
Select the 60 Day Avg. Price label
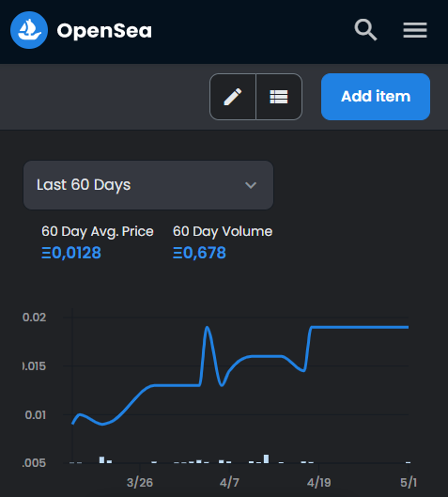98,231
